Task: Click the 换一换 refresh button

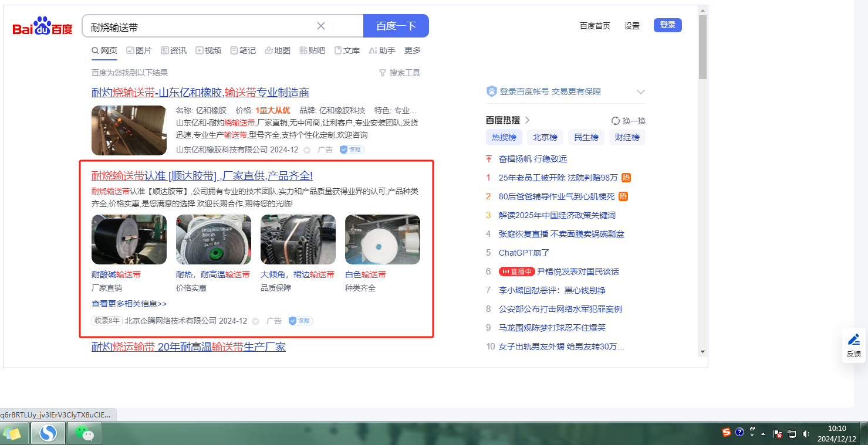Action: point(629,121)
